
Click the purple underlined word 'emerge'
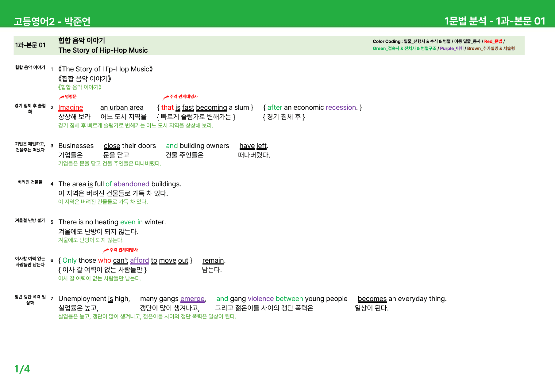click(192, 299)
